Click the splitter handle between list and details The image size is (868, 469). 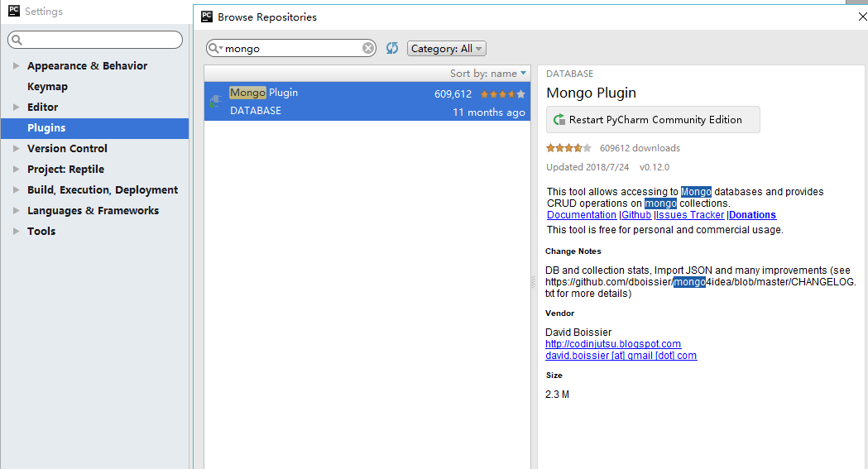point(534,282)
